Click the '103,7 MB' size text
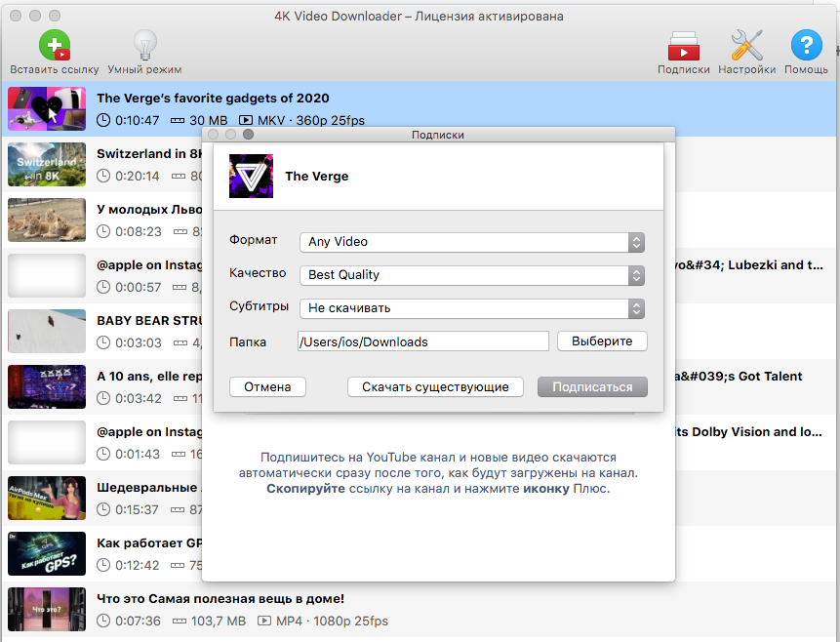Viewport: 840px width, 642px height. (x=218, y=622)
